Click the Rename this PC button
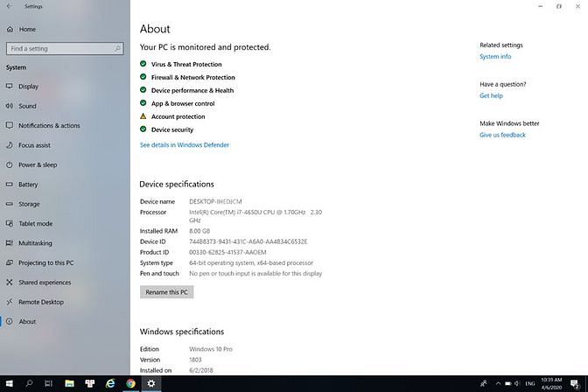This screenshot has height=392, width=588. [167, 292]
